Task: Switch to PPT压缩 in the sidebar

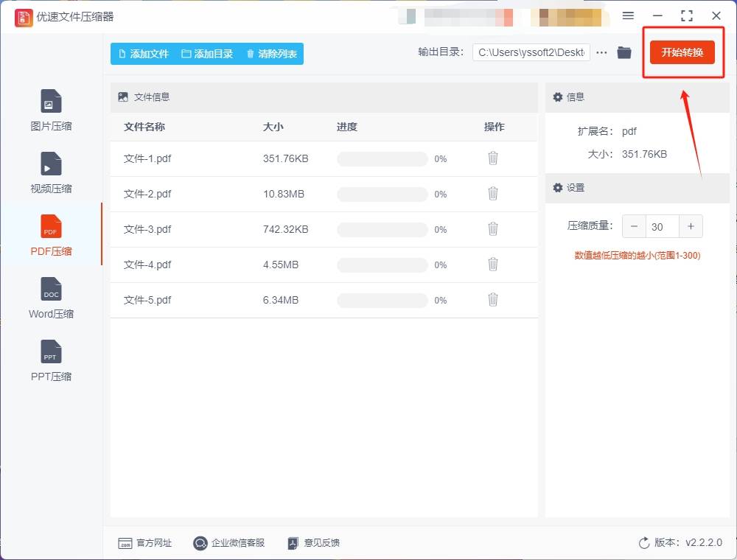Action: pyautogui.click(x=51, y=360)
